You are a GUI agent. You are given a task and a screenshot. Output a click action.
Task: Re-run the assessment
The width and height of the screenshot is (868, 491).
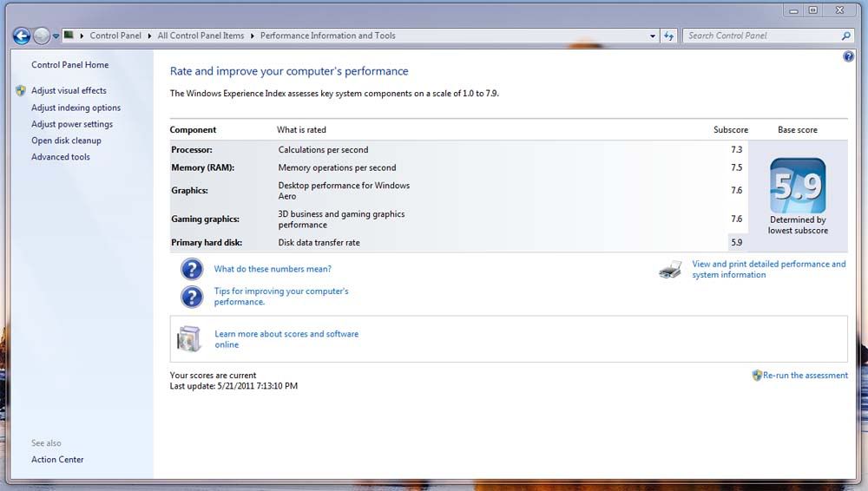(806, 376)
